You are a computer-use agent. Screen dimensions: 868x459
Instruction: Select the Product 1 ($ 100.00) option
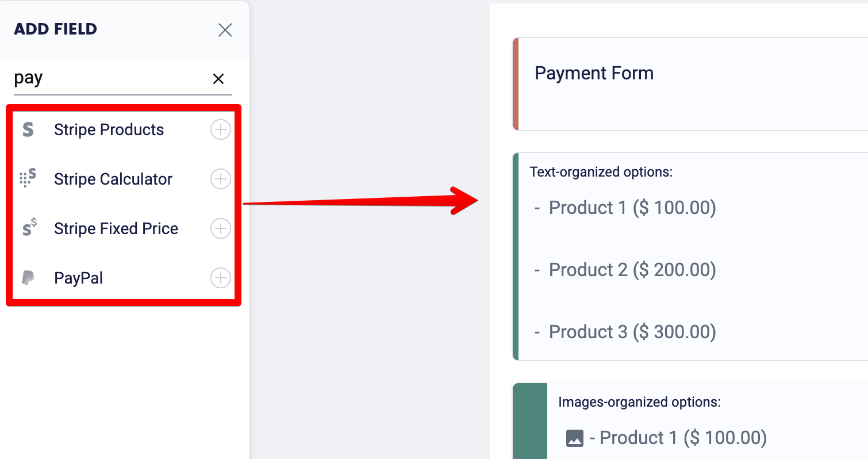tap(632, 207)
